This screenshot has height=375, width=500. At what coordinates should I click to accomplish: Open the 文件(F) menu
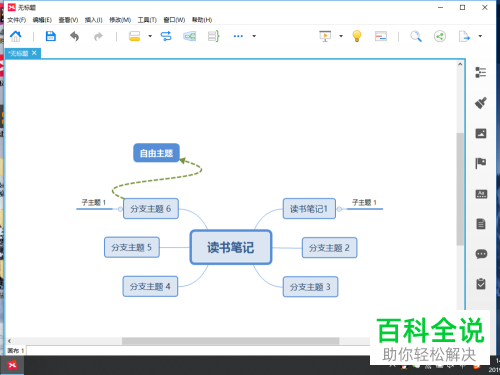[16, 20]
